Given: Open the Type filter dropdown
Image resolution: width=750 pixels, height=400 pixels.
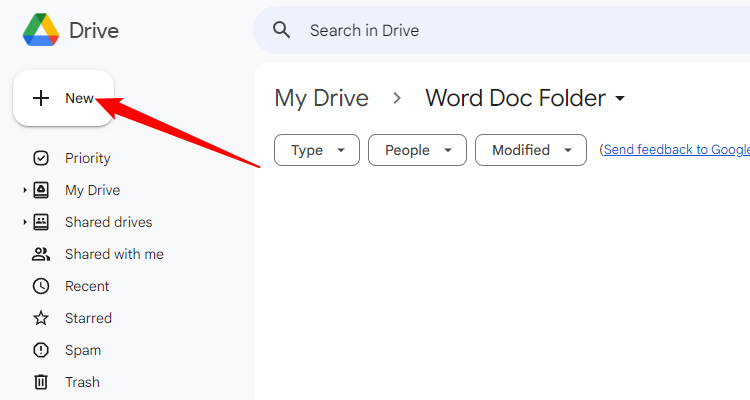Looking at the screenshot, I should point(316,150).
